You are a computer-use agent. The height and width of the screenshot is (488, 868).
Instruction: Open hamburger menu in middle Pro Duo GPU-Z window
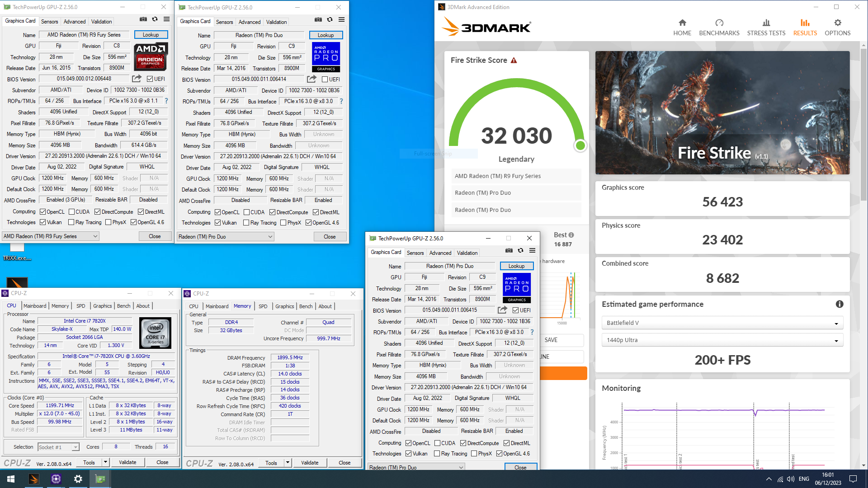[x=342, y=20]
